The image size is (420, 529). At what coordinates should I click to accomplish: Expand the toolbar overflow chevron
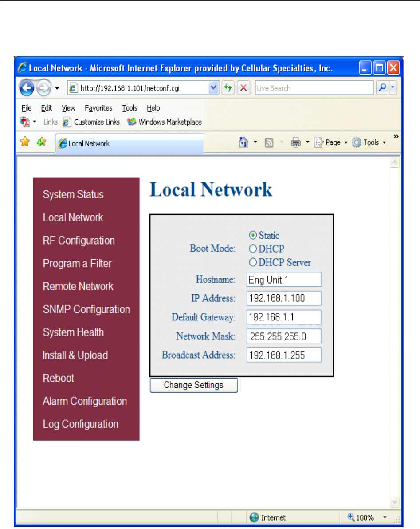(396, 136)
